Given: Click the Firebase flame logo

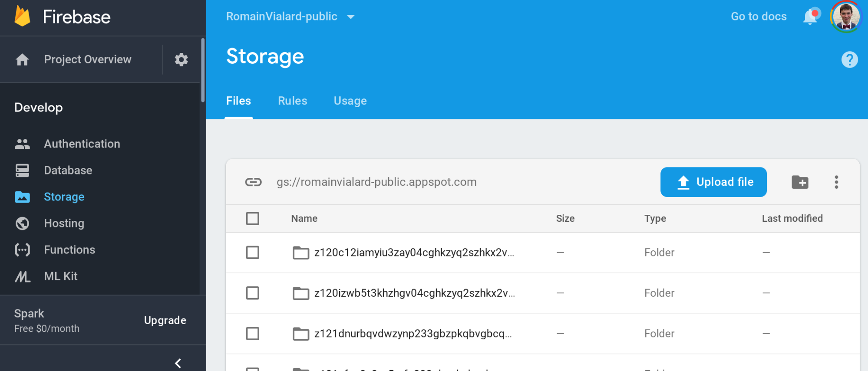Looking at the screenshot, I should tap(22, 16).
